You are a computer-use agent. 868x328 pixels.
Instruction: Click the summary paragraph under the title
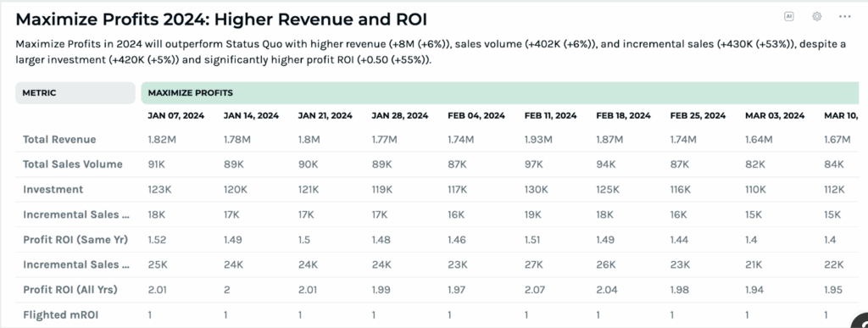(x=431, y=52)
